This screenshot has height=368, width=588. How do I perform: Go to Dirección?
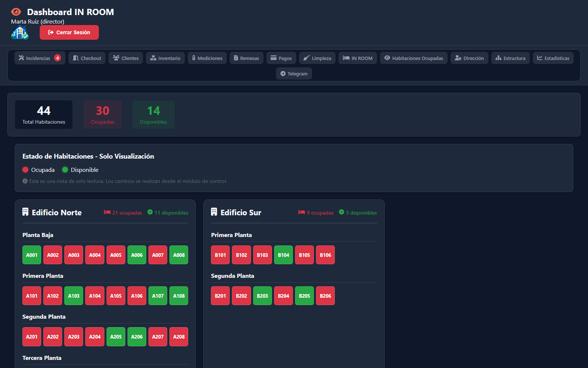tap(469, 58)
